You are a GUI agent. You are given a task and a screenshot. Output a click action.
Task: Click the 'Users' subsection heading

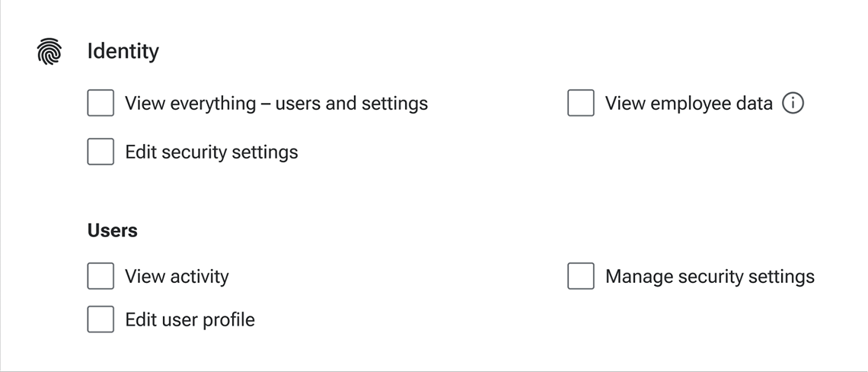[x=113, y=230]
